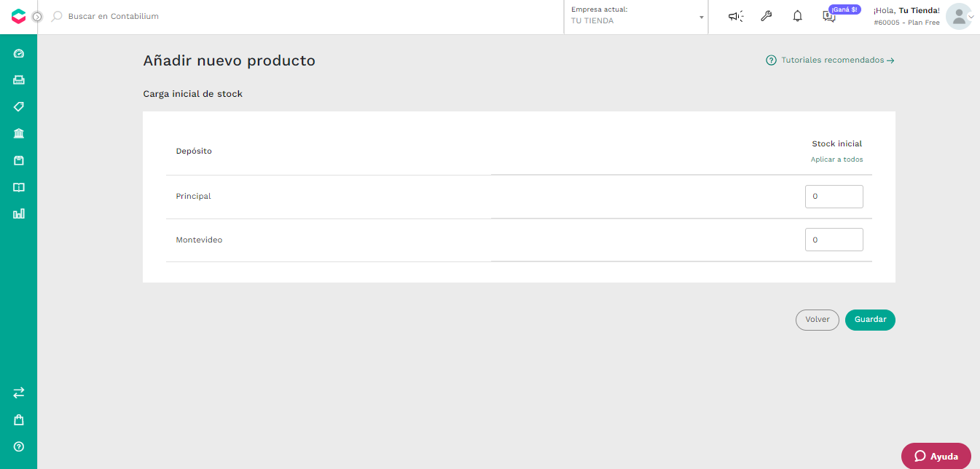980x469 pixels.
Task: Open the open-book accounting icon
Action: pos(19,187)
